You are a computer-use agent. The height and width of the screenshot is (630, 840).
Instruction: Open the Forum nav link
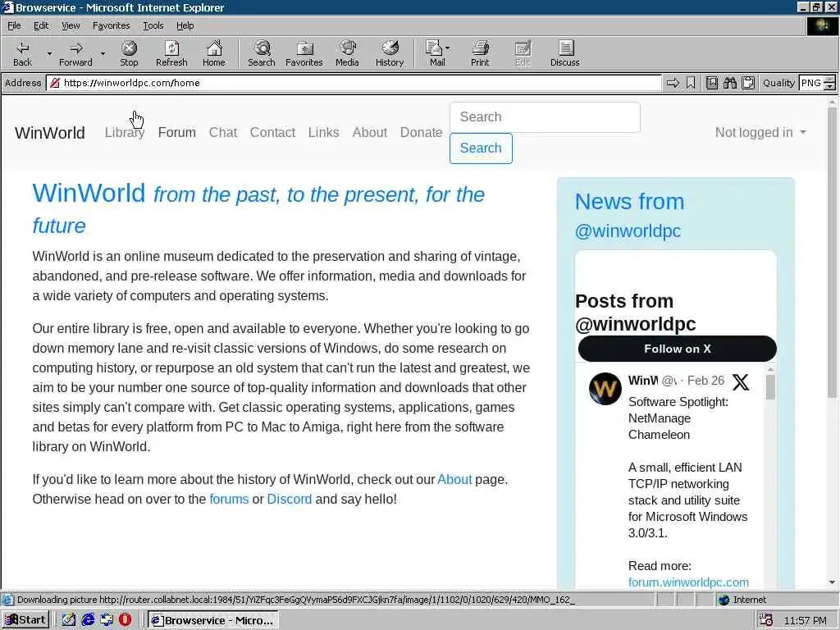[177, 132]
